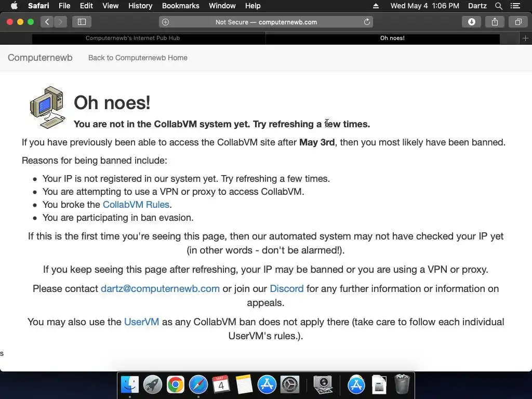Screen dimensions: 532x399
Task: Open the disk camera utility icon in Dock
Action: pos(323,385)
